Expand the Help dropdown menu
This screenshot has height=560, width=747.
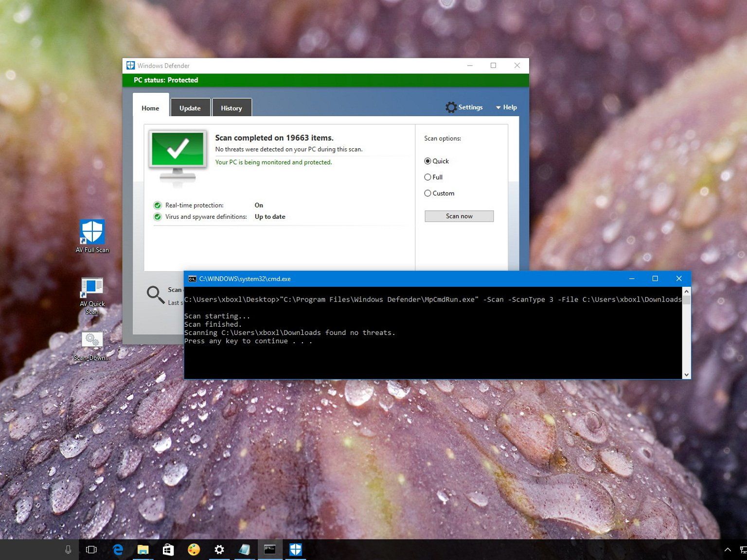pos(506,107)
